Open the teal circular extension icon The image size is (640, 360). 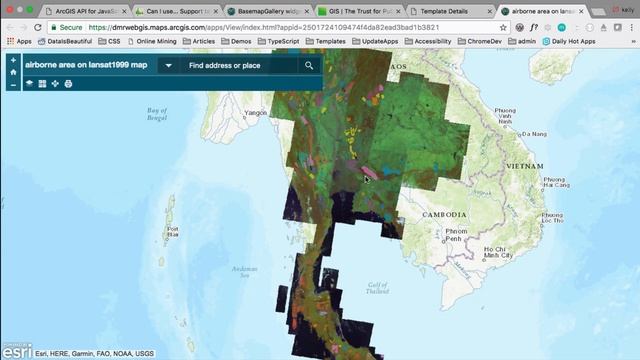562,27
